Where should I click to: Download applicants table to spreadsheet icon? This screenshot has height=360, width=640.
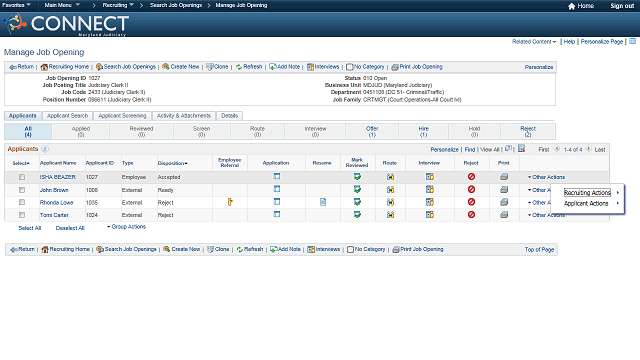pyautogui.click(x=521, y=149)
